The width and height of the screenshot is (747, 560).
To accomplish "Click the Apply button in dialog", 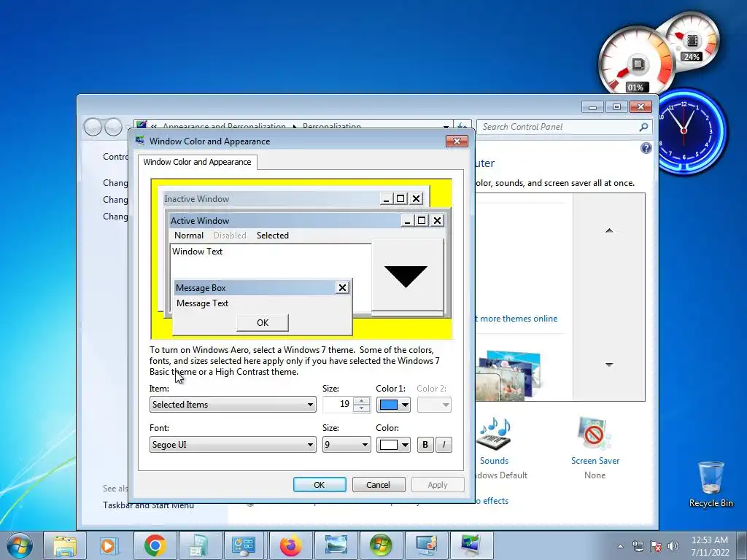I will (438, 485).
